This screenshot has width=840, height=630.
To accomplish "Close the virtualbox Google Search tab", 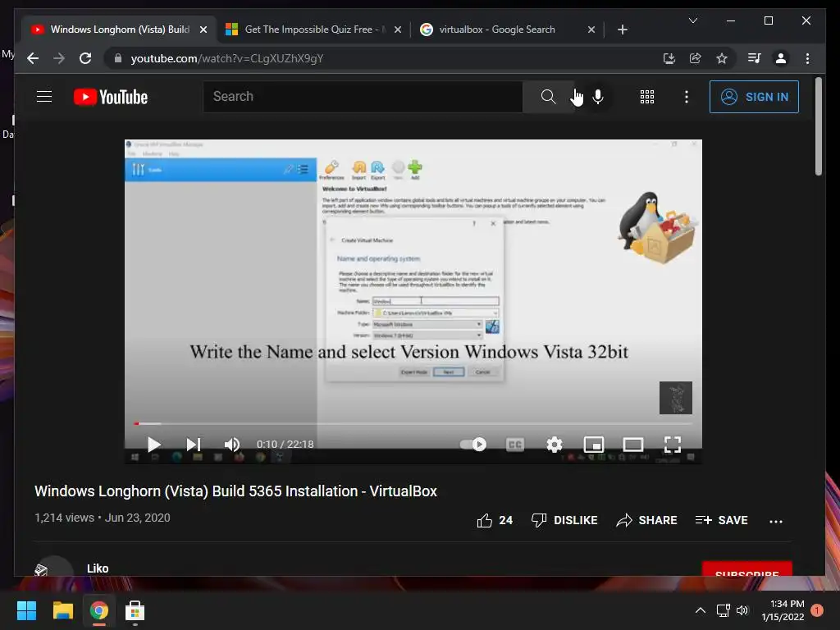I will [x=591, y=30].
